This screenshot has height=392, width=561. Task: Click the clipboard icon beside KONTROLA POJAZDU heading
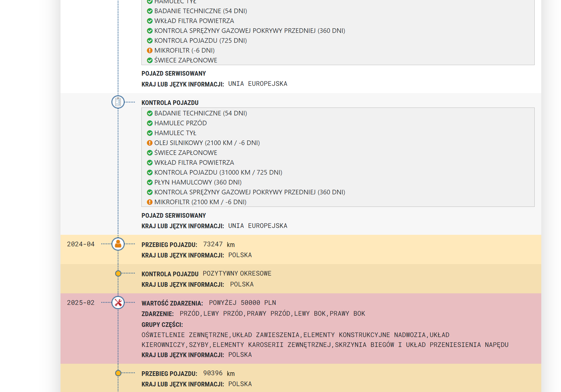[x=118, y=102]
